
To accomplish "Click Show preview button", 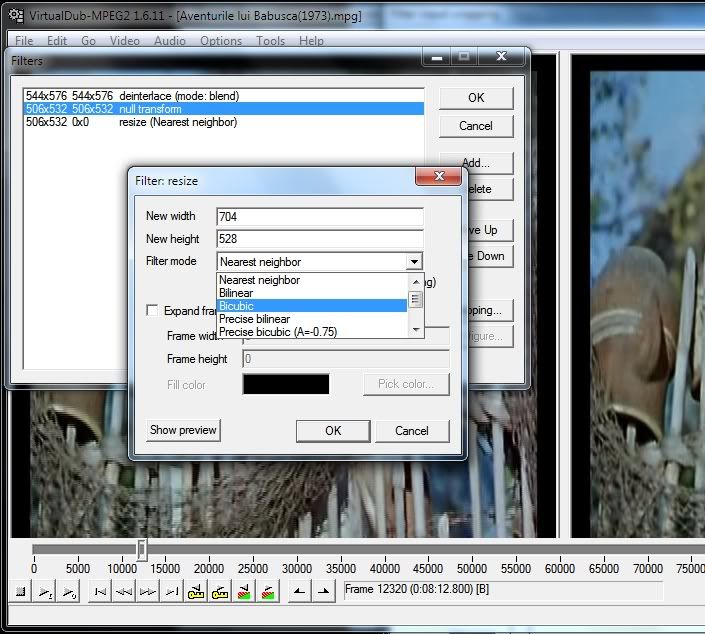I will coord(183,430).
